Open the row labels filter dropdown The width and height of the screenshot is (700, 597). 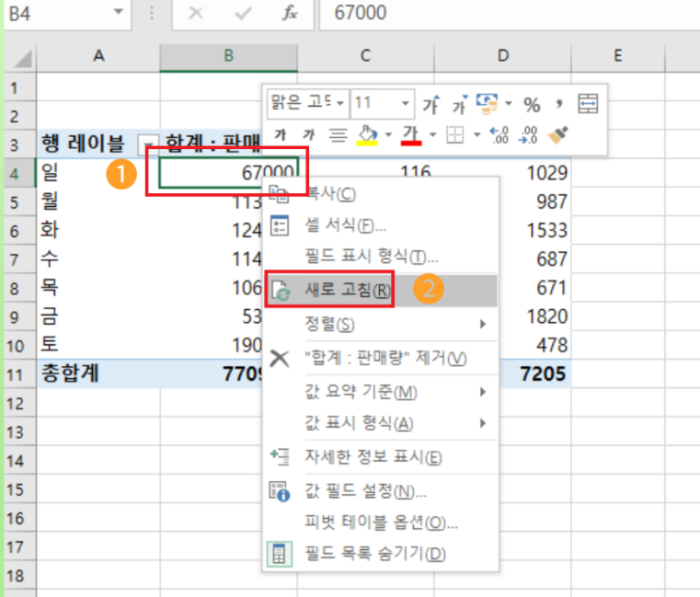(x=148, y=144)
